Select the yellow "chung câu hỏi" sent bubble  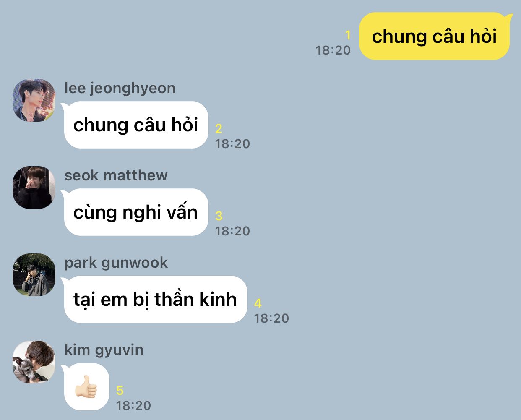[435, 36]
